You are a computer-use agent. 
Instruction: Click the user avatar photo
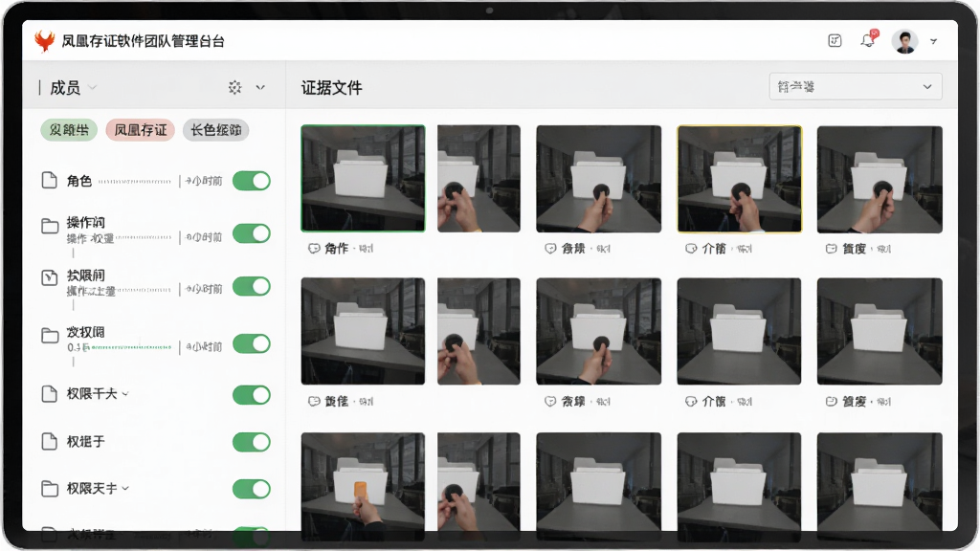coord(904,41)
